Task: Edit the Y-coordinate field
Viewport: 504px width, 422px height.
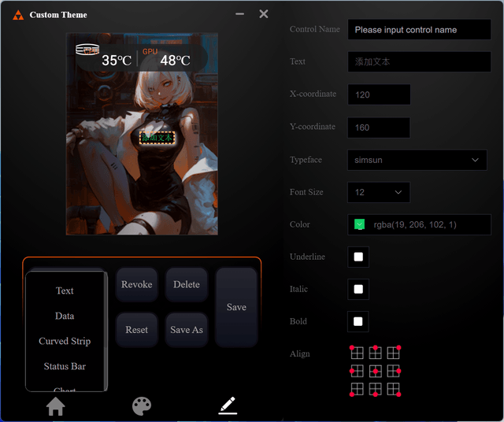Action: point(379,128)
